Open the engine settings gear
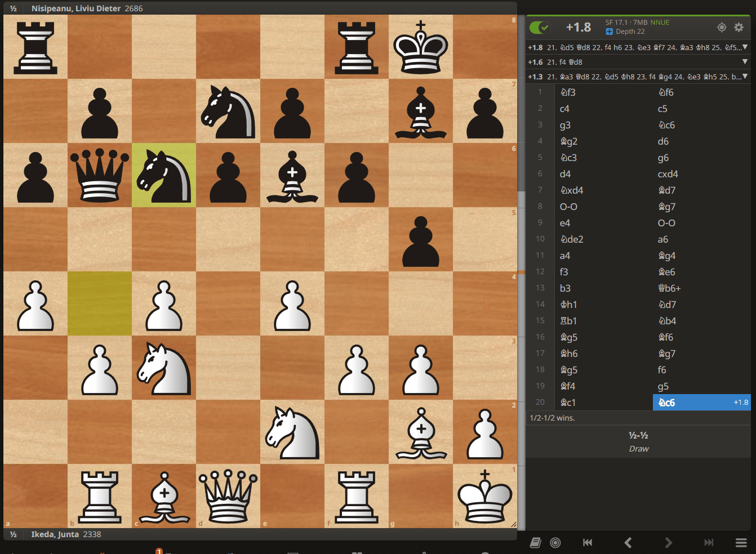This screenshot has height=554, width=756. (739, 27)
